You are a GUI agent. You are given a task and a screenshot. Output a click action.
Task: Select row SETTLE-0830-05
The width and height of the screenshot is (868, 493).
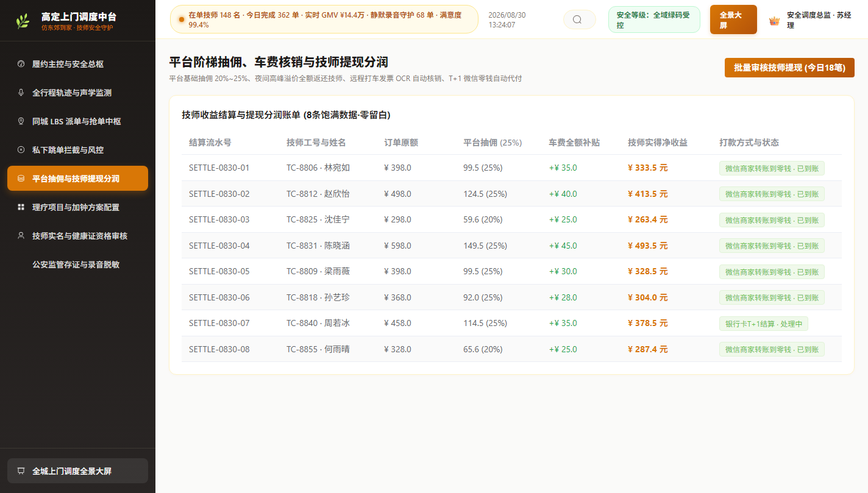[x=511, y=271]
